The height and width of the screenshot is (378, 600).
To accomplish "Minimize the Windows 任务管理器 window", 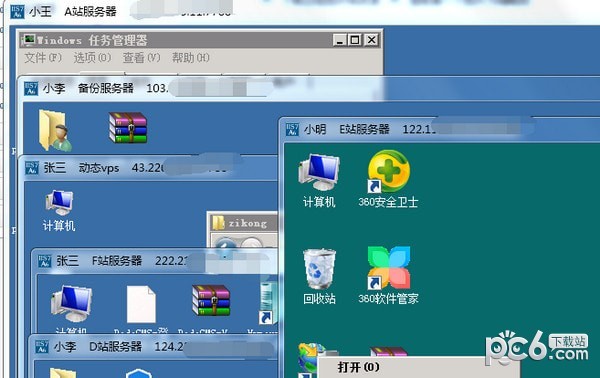I will pos(339,40).
